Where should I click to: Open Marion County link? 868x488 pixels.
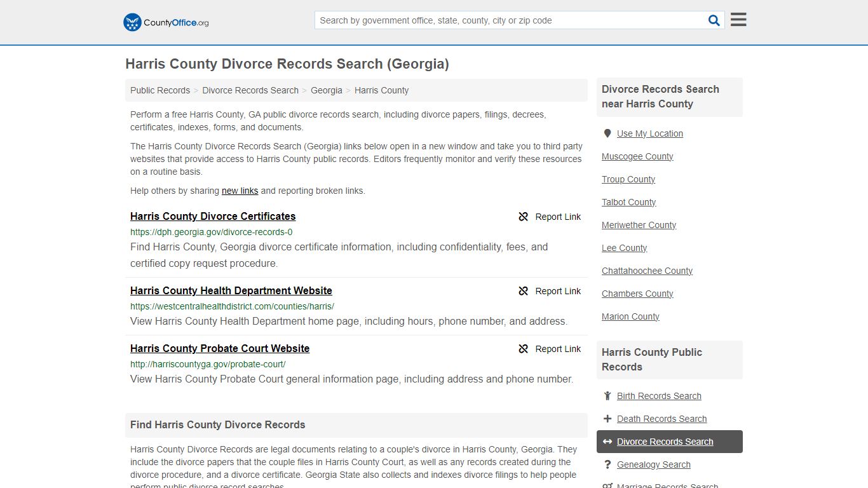tap(630, 316)
